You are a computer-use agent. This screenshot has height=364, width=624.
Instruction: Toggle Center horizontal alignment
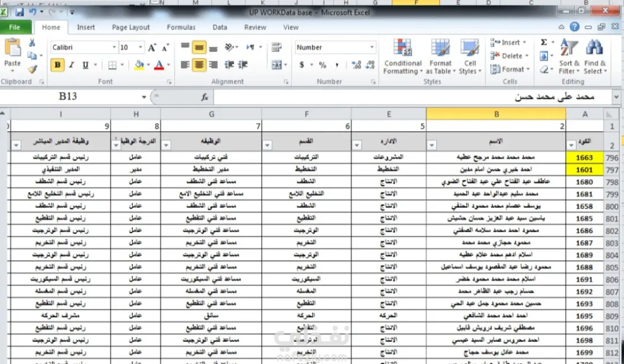tap(199, 65)
